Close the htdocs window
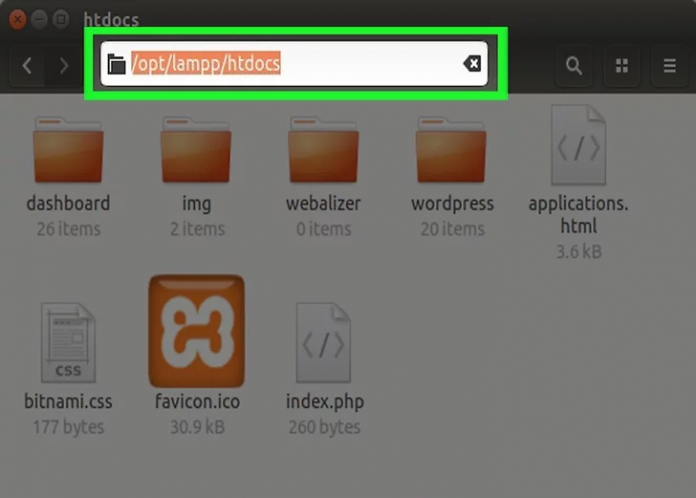This screenshot has height=498, width=696. (16, 19)
